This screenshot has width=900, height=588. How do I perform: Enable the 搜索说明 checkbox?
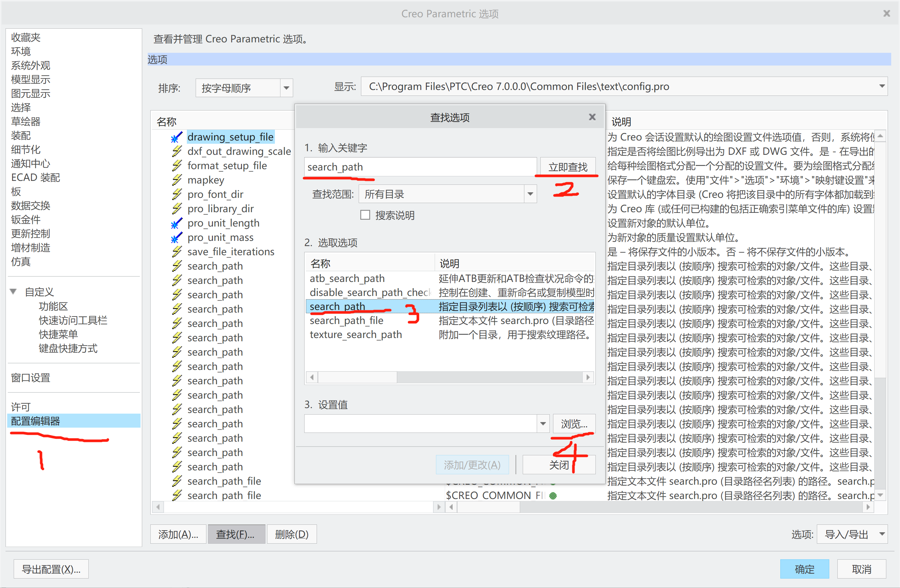pyautogui.click(x=365, y=215)
